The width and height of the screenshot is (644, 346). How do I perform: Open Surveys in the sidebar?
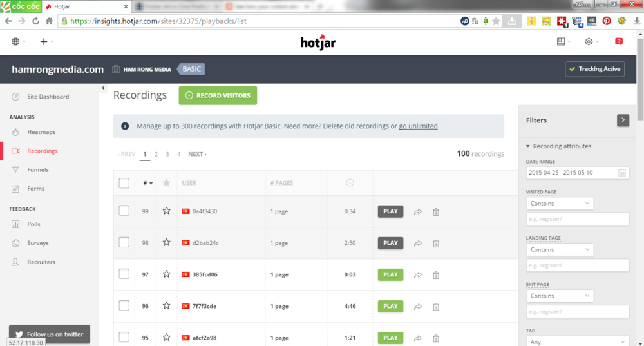tap(38, 243)
